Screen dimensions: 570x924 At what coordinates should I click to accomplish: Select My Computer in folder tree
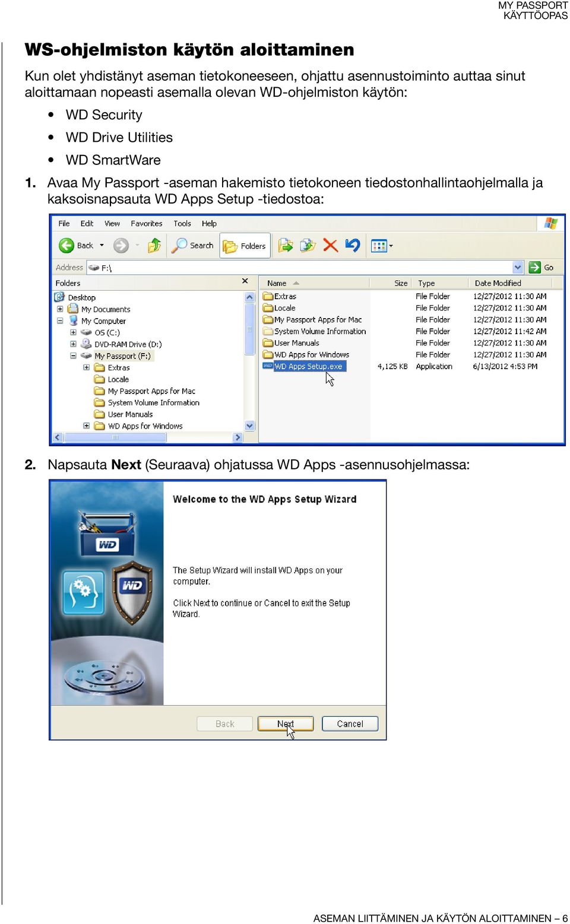[103, 321]
